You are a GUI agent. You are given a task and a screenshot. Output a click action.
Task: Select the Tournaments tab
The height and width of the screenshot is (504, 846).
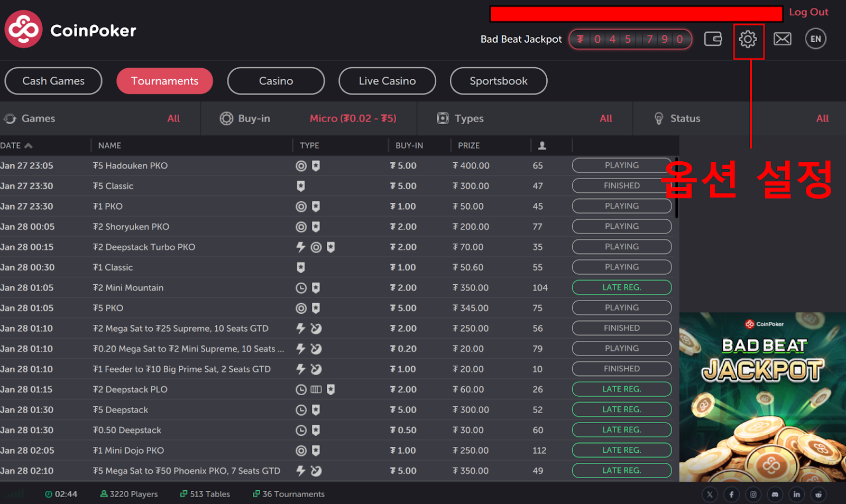tap(164, 81)
